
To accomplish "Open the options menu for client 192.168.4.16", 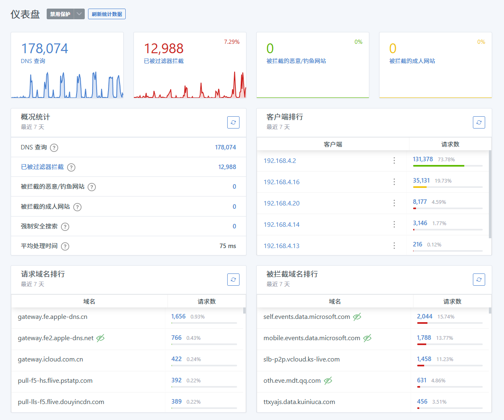I will (x=394, y=182).
